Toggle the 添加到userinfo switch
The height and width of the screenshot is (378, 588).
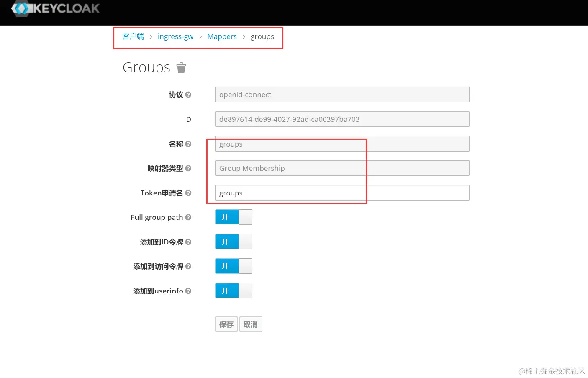click(x=234, y=291)
